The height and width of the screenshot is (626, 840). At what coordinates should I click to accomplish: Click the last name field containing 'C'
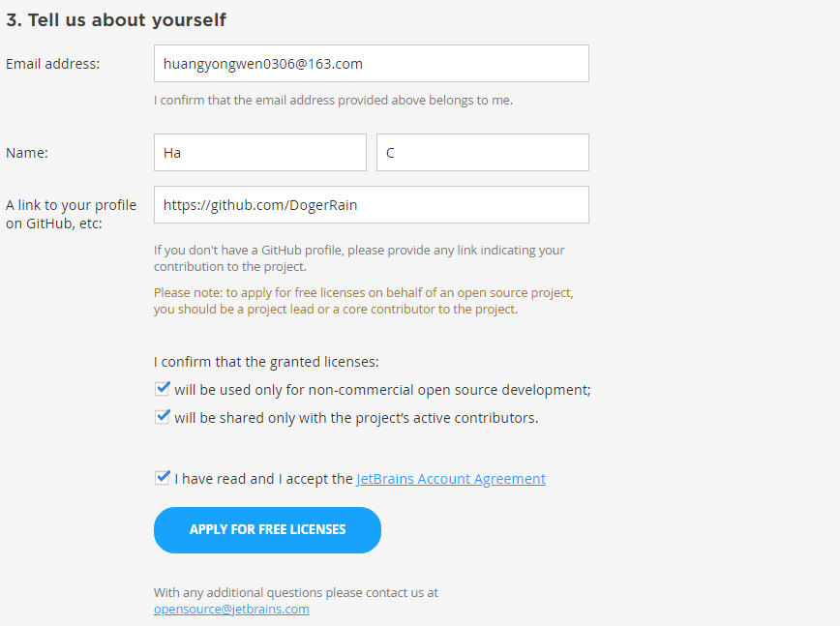pos(482,153)
